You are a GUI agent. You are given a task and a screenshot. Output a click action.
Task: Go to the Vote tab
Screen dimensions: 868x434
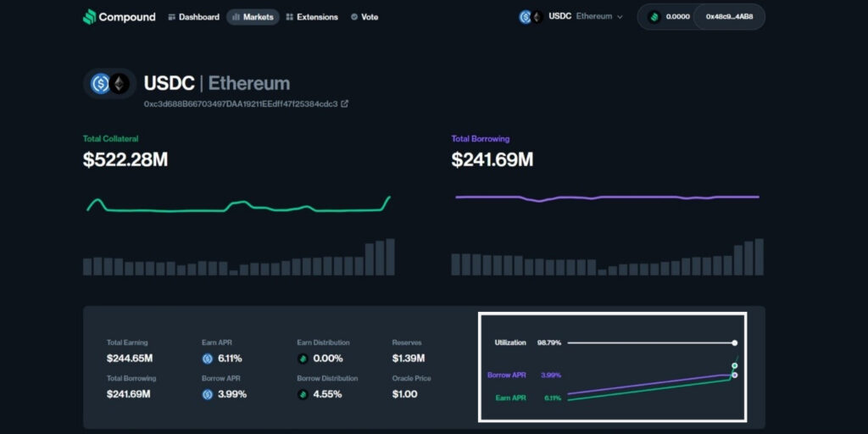pyautogui.click(x=364, y=17)
